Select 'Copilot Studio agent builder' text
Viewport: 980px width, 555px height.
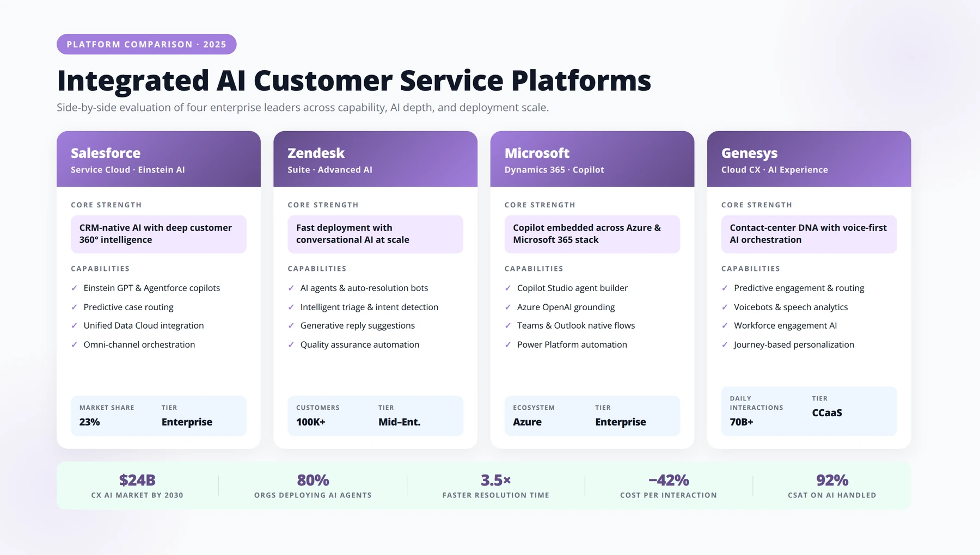coord(572,288)
